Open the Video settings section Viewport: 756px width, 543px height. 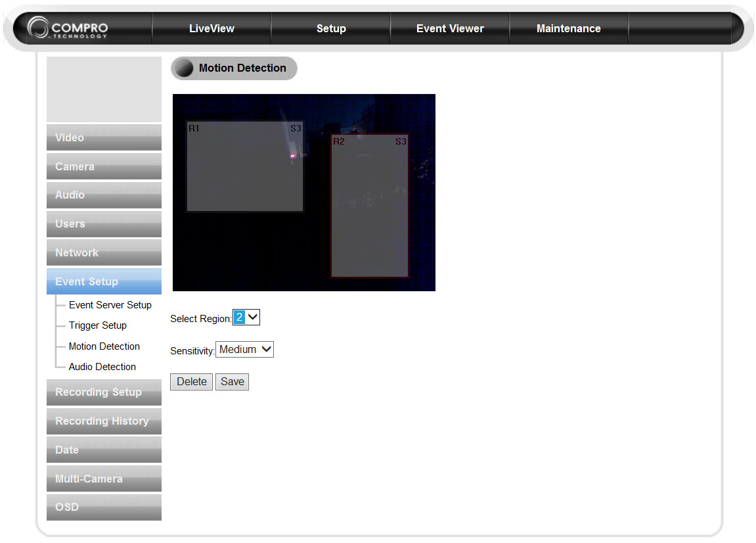(x=104, y=137)
